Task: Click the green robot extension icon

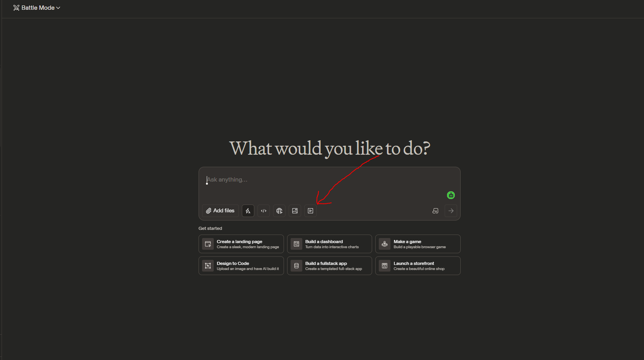Action: (451, 195)
